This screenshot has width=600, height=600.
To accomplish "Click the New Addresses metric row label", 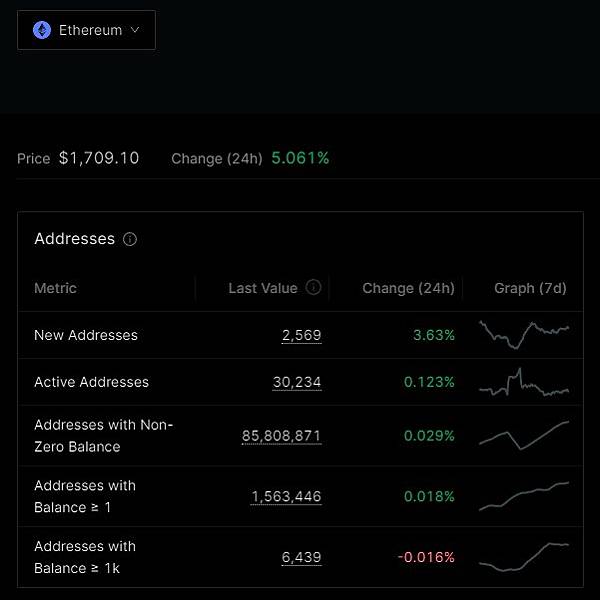I will [x=86, y=335].
